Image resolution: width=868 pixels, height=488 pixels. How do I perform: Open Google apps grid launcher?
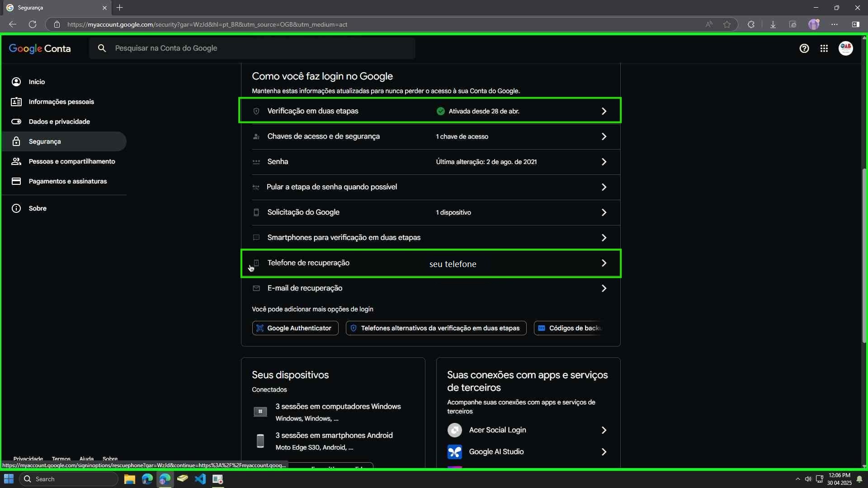coord(824,48)
